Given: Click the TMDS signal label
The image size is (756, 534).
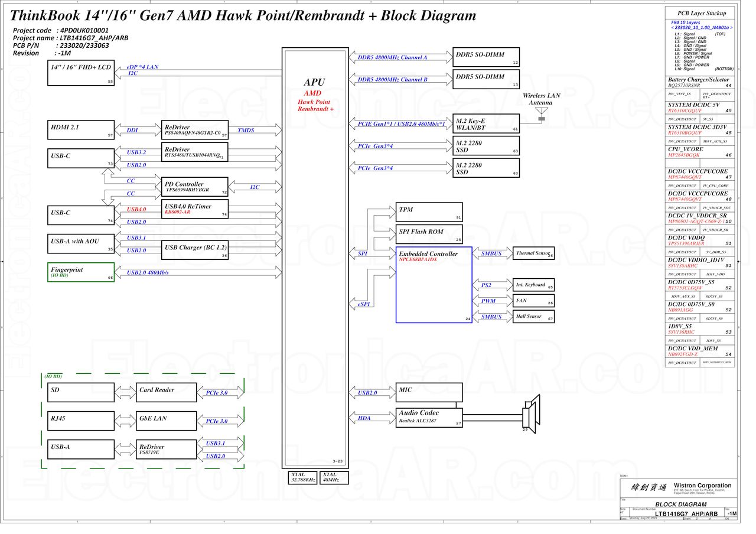Looking at the screenshot, I should pyautogui.click(x=246, y=130).
